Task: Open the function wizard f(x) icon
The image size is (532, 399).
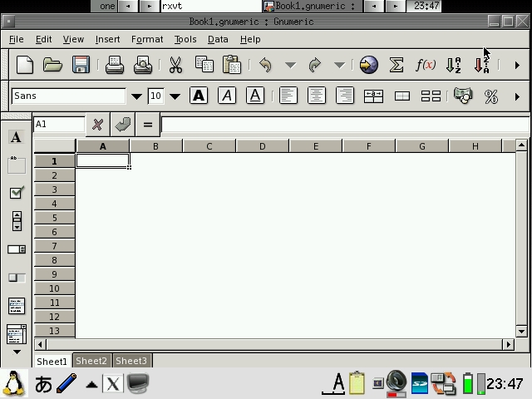Action: (x=425, y=65)
